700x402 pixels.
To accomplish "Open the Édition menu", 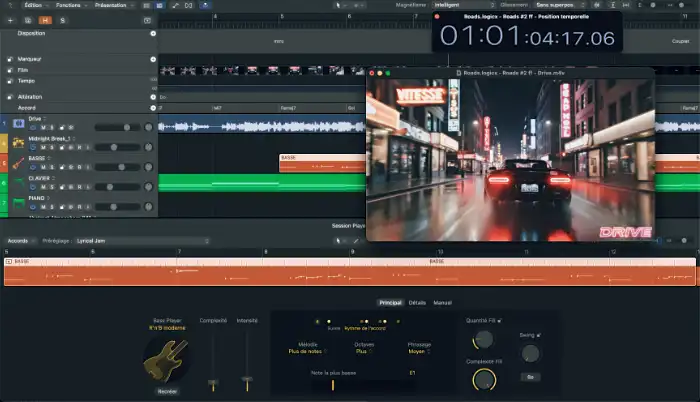I will click(35, 5).
